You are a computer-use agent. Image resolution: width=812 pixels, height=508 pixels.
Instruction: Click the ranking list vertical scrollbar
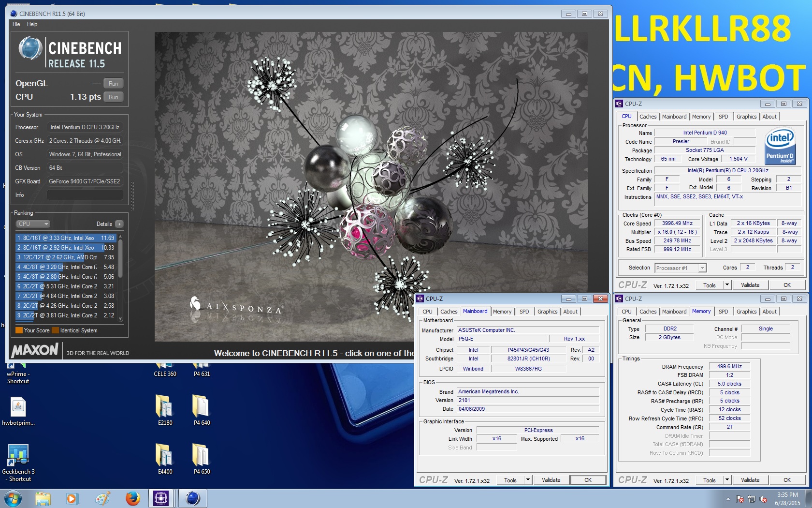[120, 278]
